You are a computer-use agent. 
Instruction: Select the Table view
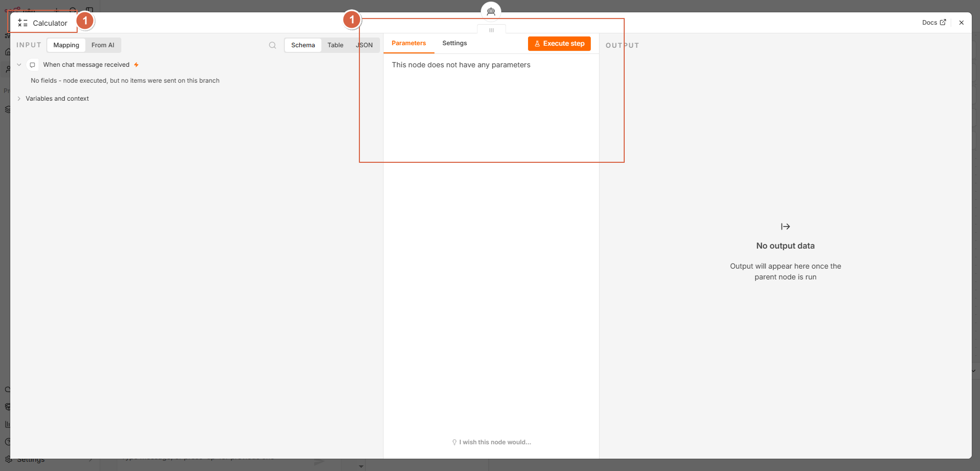tap(335, 45)
